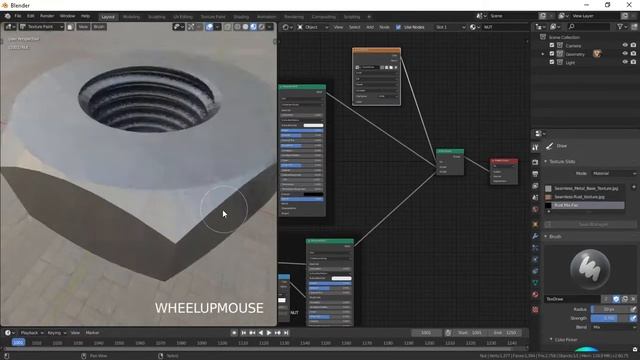Toggle the Geometry collection checkbox
Screen dimensions: 640x360
[552, 53]
